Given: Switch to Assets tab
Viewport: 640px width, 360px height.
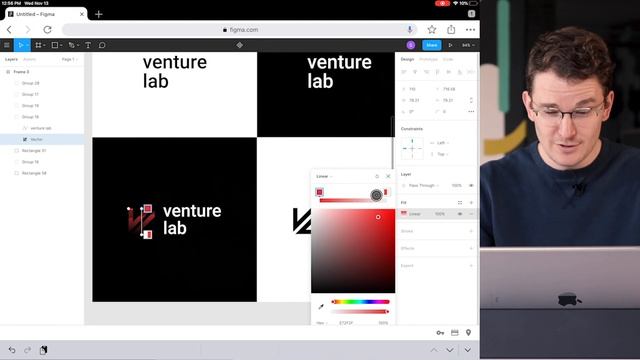Looking at the screenshot, I should click(x=29, y=59).
